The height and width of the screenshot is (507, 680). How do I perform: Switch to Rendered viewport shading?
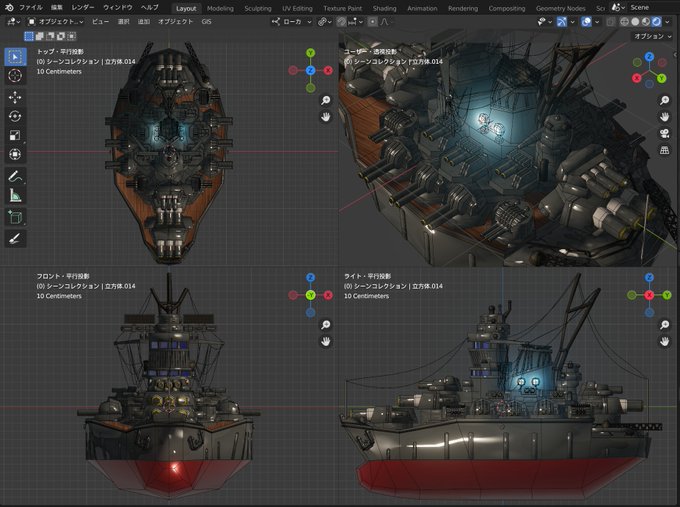[657, 22]
